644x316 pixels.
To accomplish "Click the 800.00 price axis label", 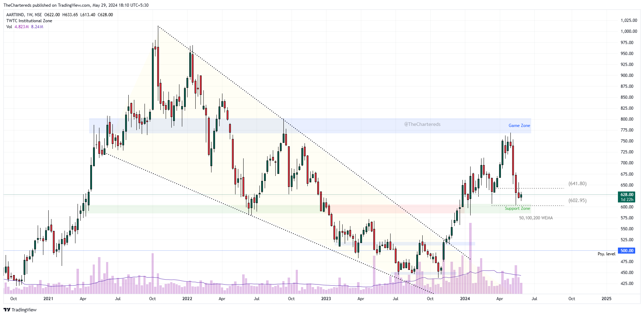I will (x=627, y=119).
